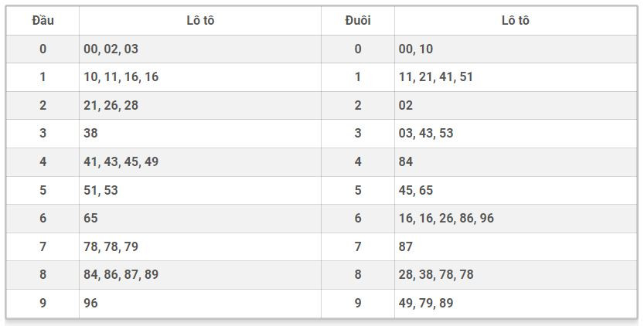Click the cell showing 49, 79, 89

426,303
